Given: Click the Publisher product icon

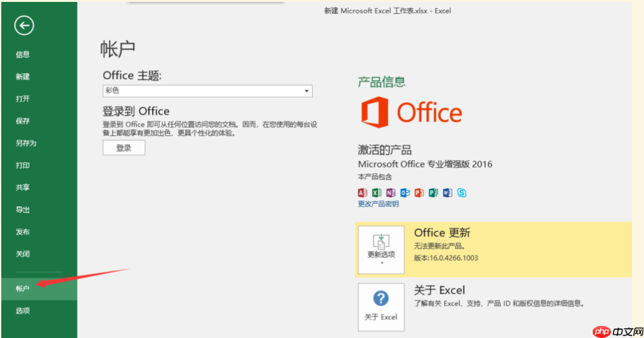Looking at the screenshot, I should (433, 193).
